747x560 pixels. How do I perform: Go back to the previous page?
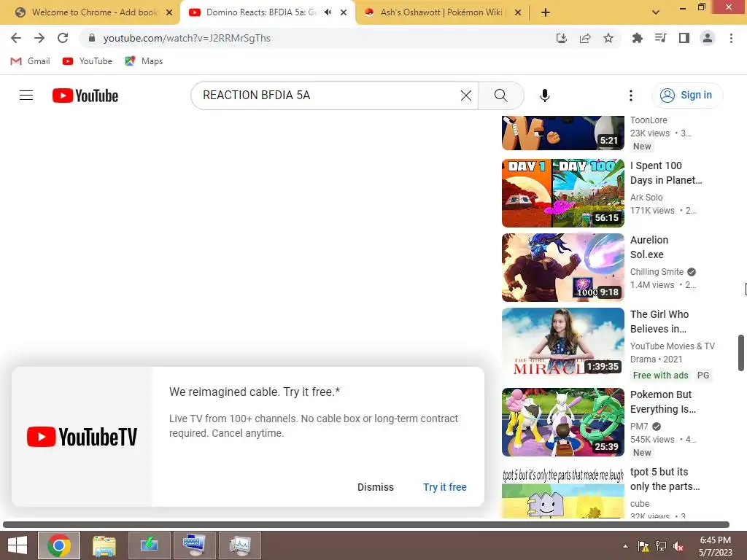pyautogui.click(x=16, y=38)
